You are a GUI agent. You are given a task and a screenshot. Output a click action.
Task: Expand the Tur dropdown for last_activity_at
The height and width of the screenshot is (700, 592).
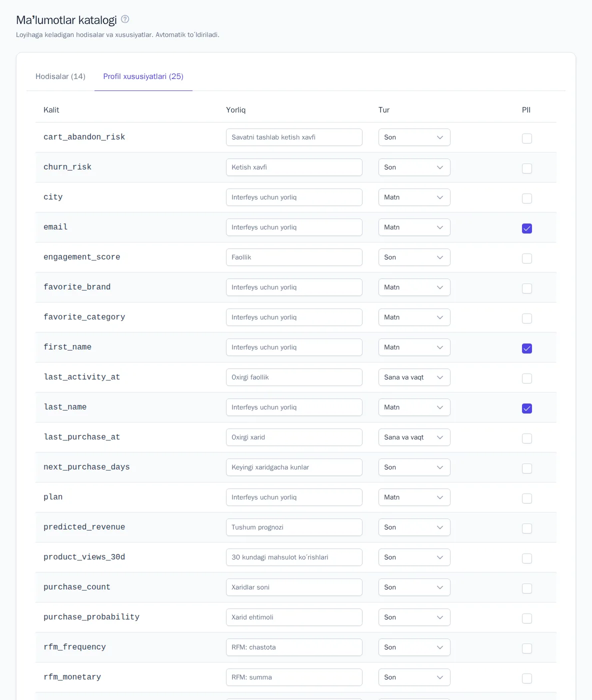[x=414, y=377]
